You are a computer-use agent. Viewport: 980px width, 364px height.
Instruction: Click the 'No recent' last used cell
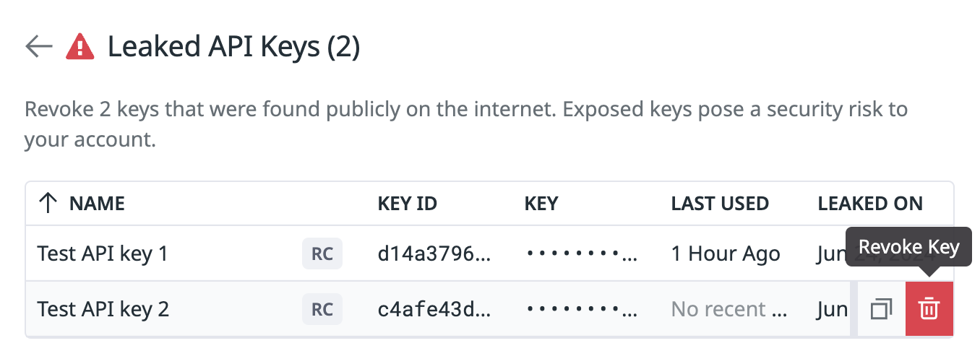click(x=729, y=310)
